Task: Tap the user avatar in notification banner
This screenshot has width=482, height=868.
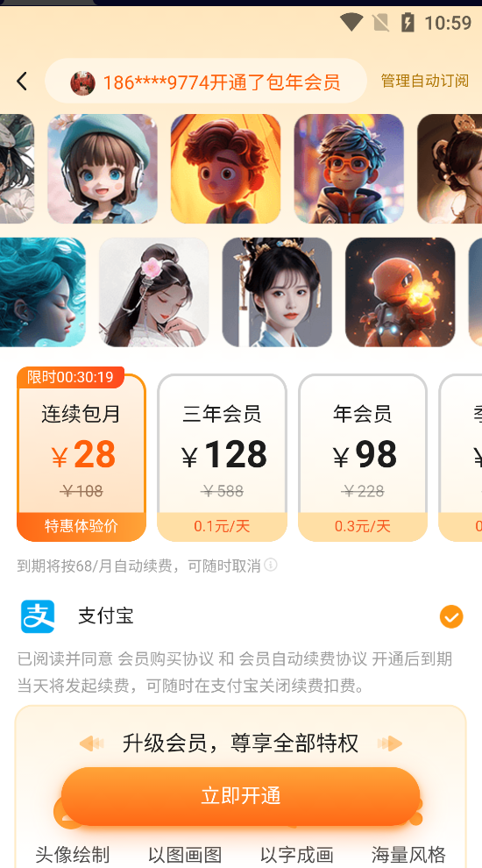Action: [82, 82]
